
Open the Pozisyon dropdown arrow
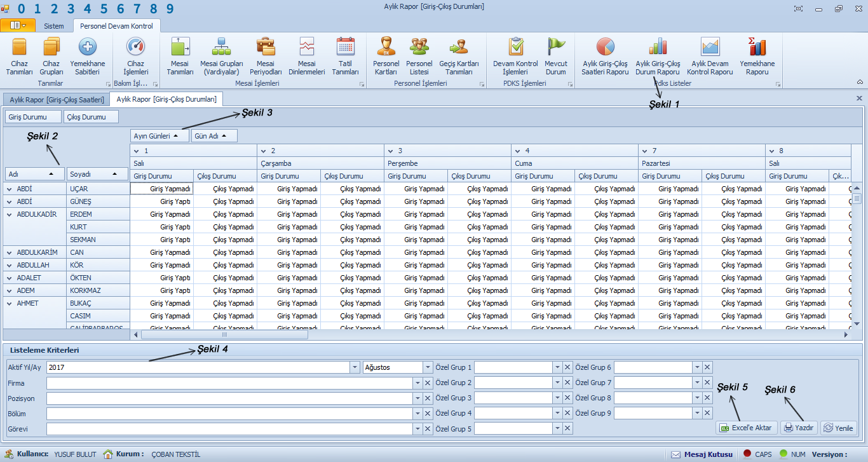417,398
